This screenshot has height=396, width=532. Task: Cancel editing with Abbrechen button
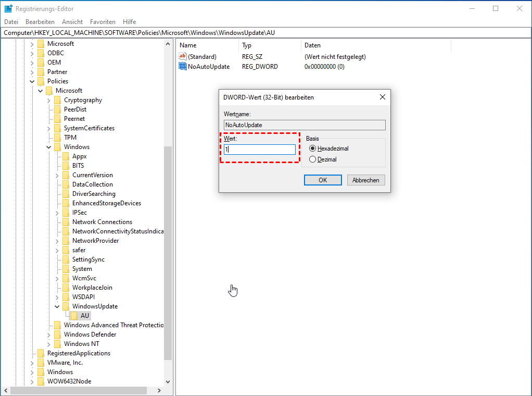[366, 180]
